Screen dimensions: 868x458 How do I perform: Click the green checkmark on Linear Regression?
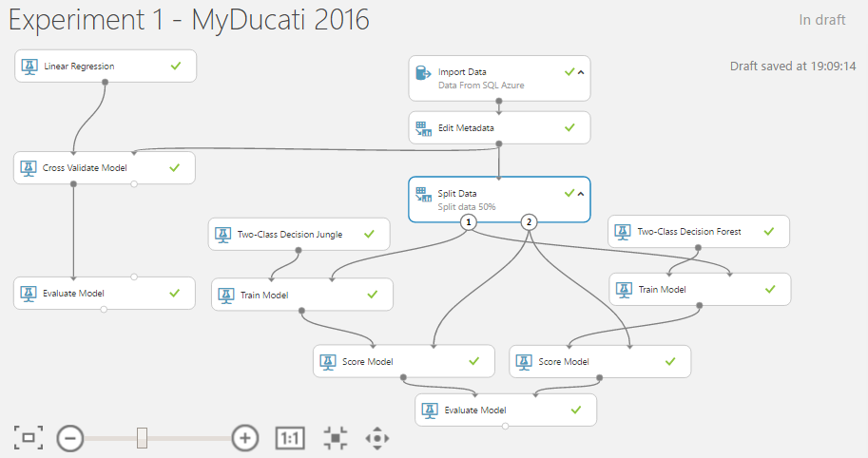click(175, 67)
